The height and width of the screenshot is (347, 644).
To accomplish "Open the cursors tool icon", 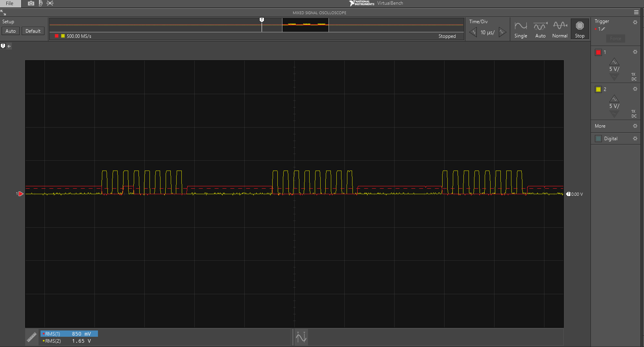I will click(x=301, y=338).
